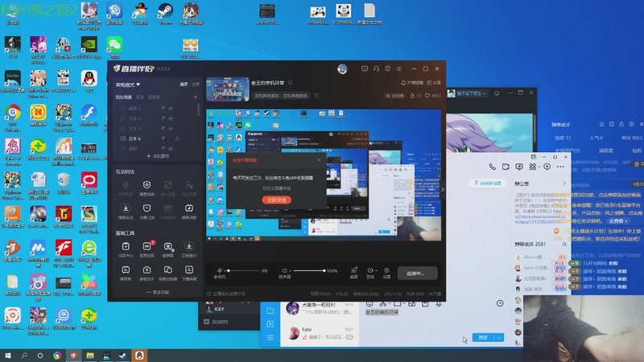The image size is (644, 362).
Task: Select the 横屏 landscape orientation option
Action: coord(184,84)
